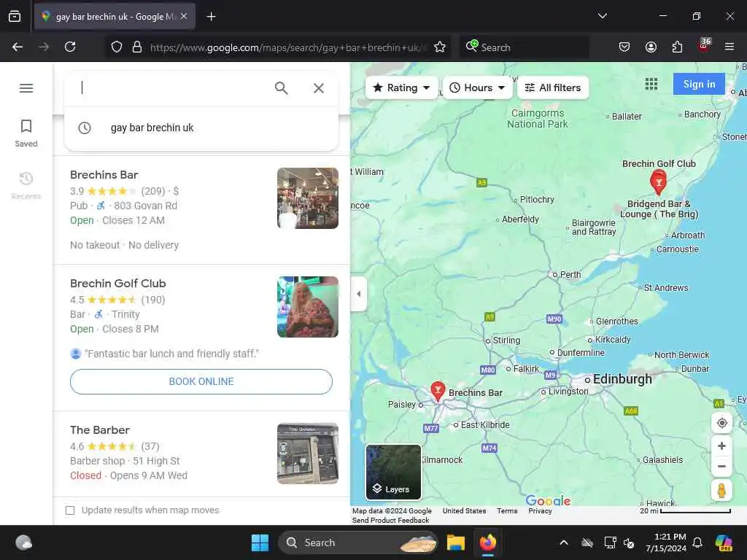
Task: Click the Sign in button
Action: coord(699,85)
